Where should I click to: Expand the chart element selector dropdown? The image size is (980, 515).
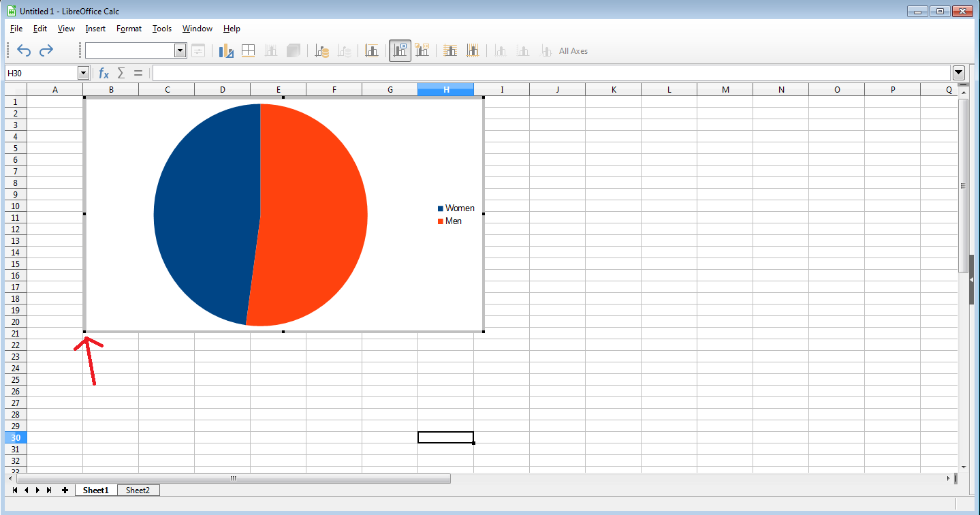pos(180,50)
